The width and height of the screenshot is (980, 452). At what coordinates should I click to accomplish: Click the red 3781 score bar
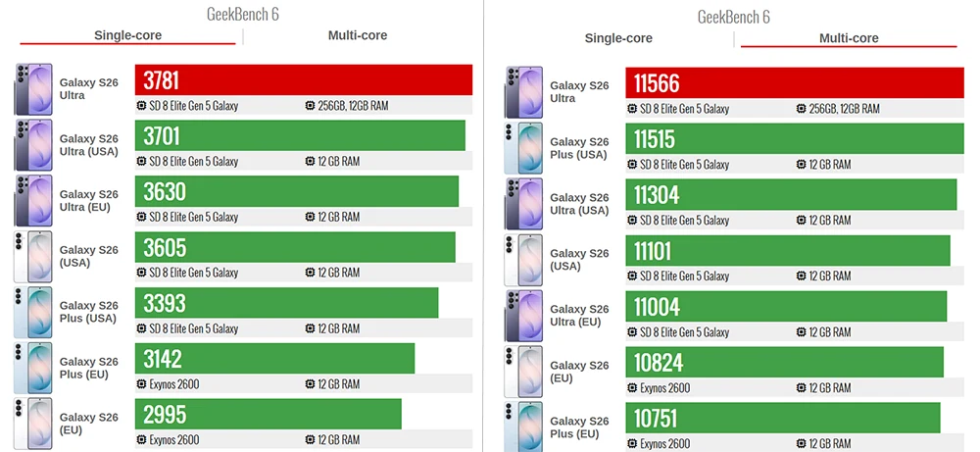[304, 80]
